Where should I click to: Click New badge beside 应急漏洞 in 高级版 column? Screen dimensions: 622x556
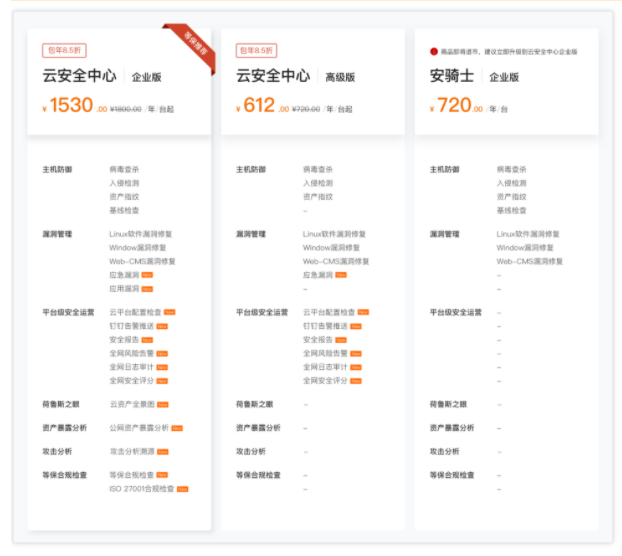[x=341, y=275]
